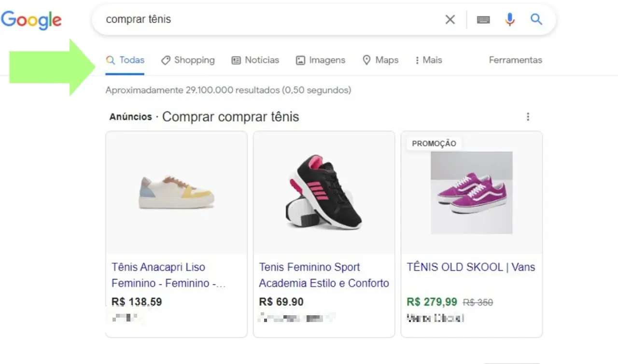Click the purple Vans sneakers image
The image size is (618, 364).
pos(472,192)
